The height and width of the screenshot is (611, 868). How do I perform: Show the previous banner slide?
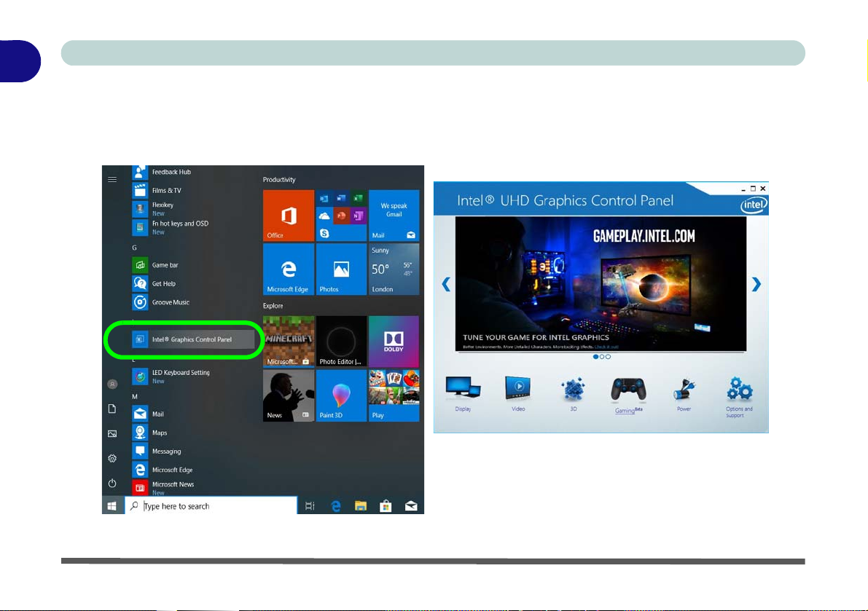pyautogui.click(x=446, y=284)
